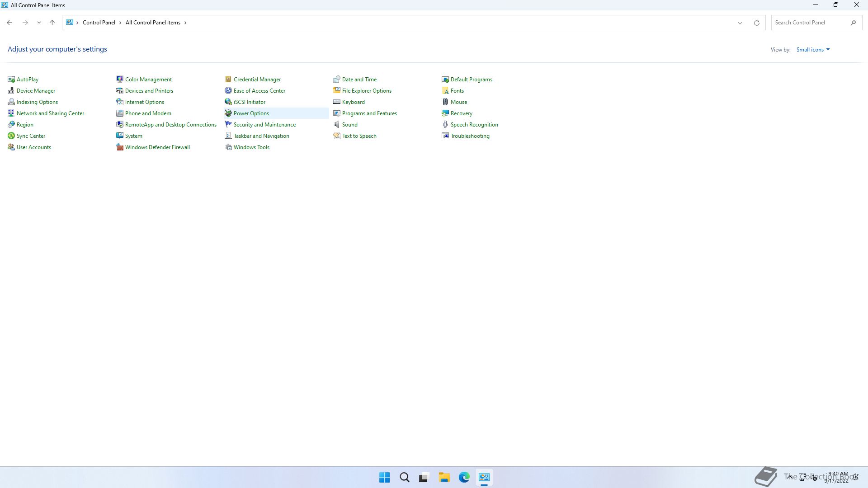Click the AutoPlay icon
Screen dimensions: 868x488
tap(11, 80)
